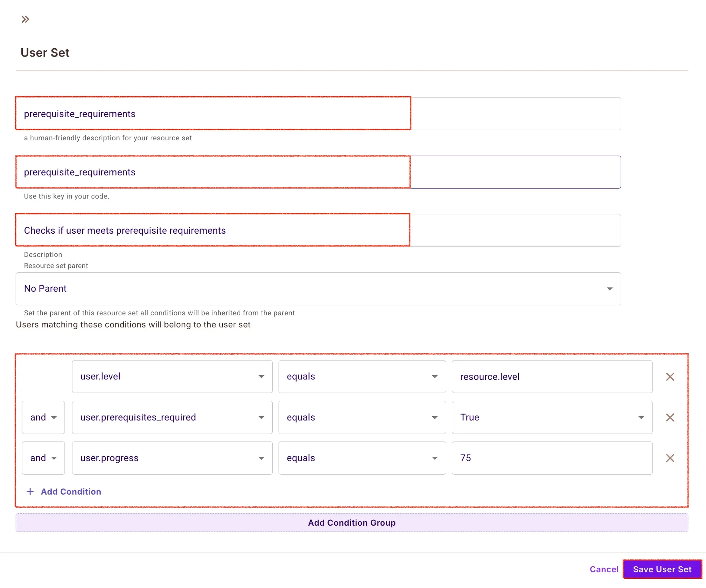Viewport: 706px width, 588px height.
Task: Expand the user.level attribute dropdown
Action: click(261, 377)
